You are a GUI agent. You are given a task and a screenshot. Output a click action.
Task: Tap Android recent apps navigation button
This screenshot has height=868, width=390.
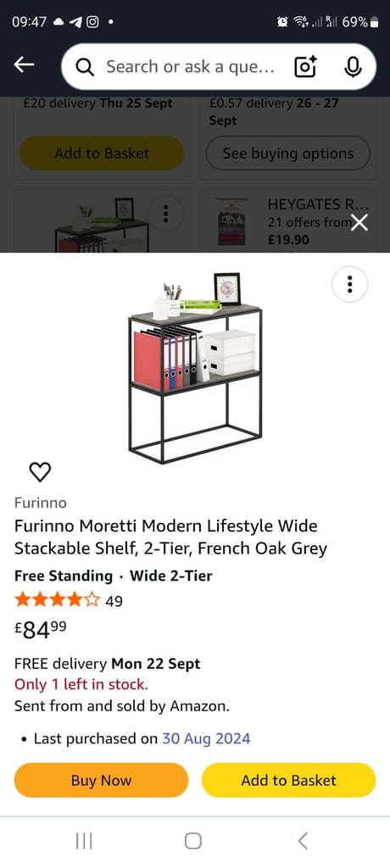(x=84, y=842)
